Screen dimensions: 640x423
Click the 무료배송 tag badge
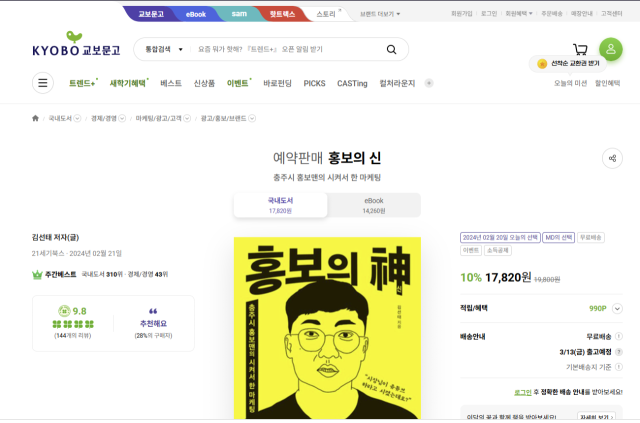(x=591, y=238)
